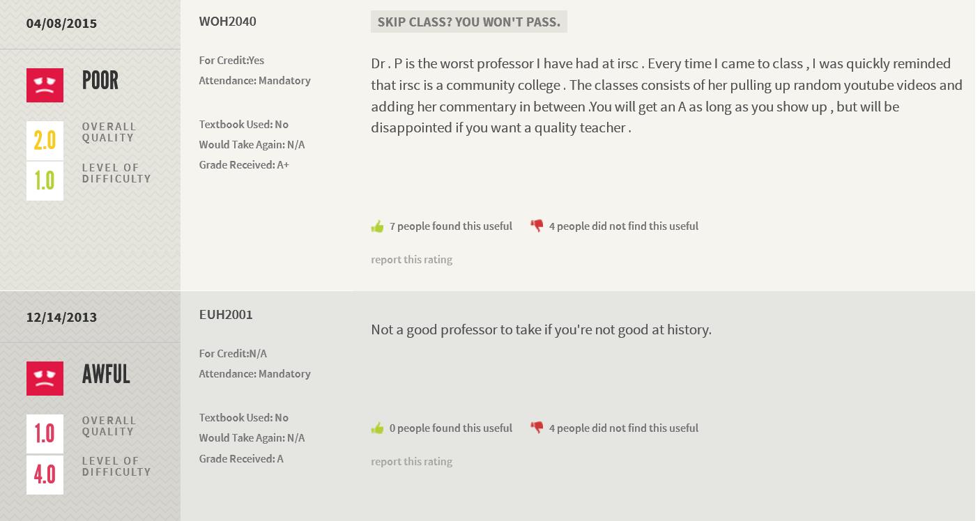Click thumbs-down icon on the EUH2001 review

[537, 428]
